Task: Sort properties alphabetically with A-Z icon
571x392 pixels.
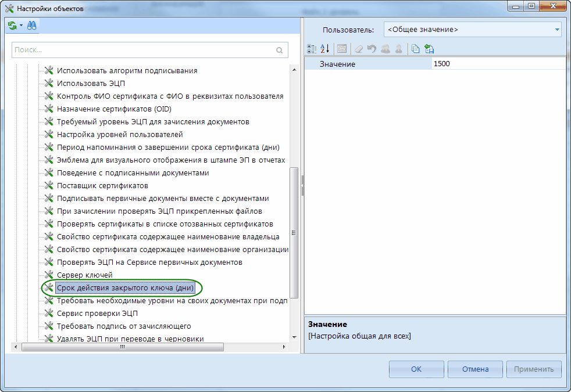Action: pos(324,49)
